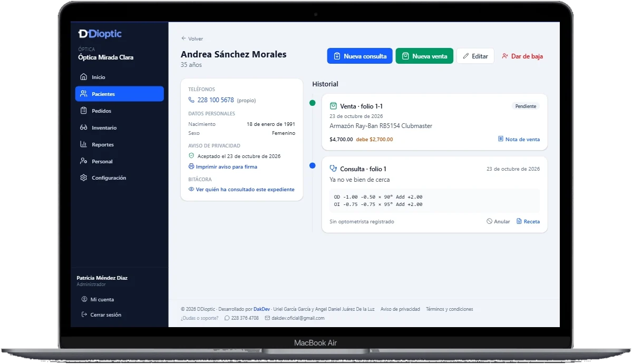Screen dimensions: 632x364
Task: Click the patient name Andrea Sánchez Morales
Action: point(234,54)
